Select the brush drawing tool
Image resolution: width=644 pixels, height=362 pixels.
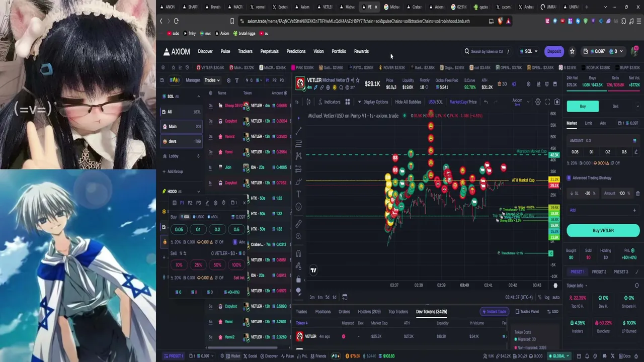pos(298,182)
